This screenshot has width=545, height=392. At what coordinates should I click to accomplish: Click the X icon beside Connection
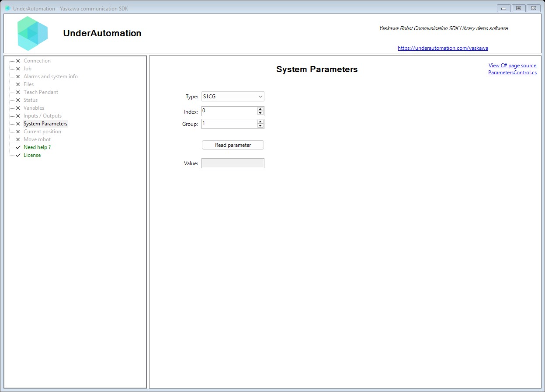(x=18, y=61)
